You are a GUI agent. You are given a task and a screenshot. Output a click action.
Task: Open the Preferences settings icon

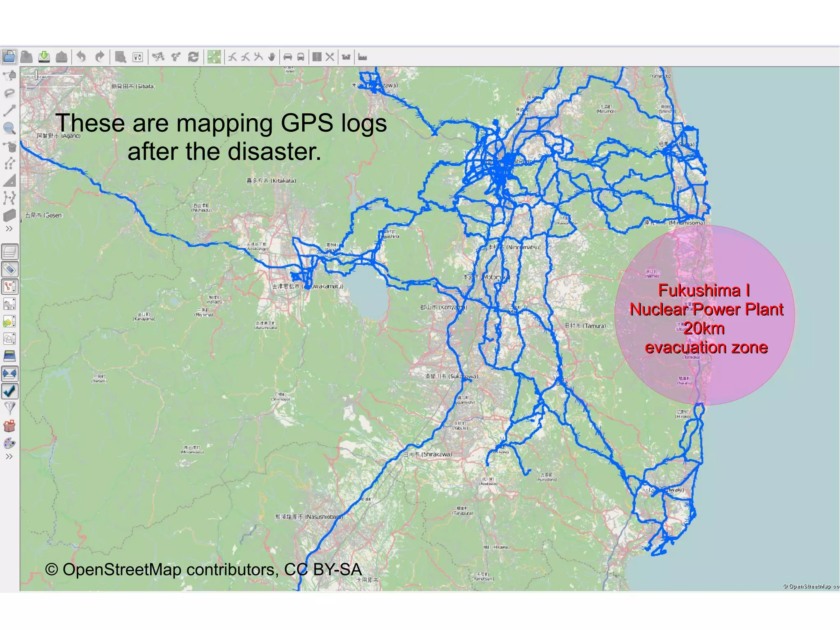click(x=138, y=57)
